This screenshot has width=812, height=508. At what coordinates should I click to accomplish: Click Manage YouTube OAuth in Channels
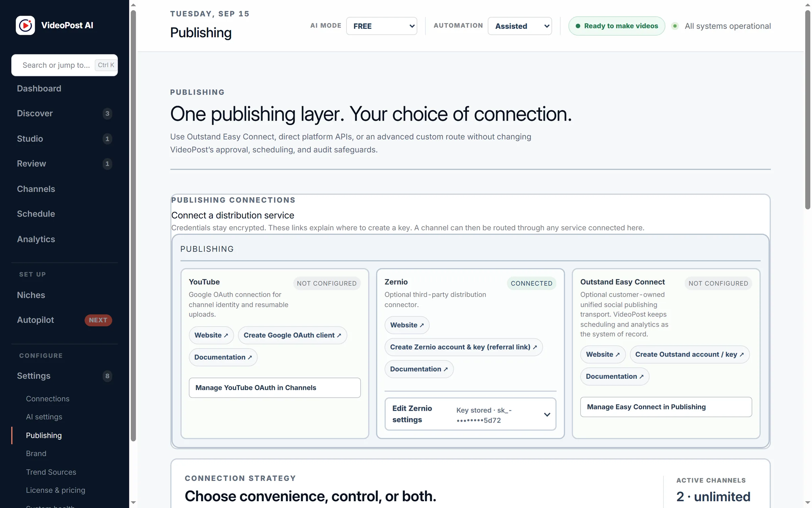(275, 388)
